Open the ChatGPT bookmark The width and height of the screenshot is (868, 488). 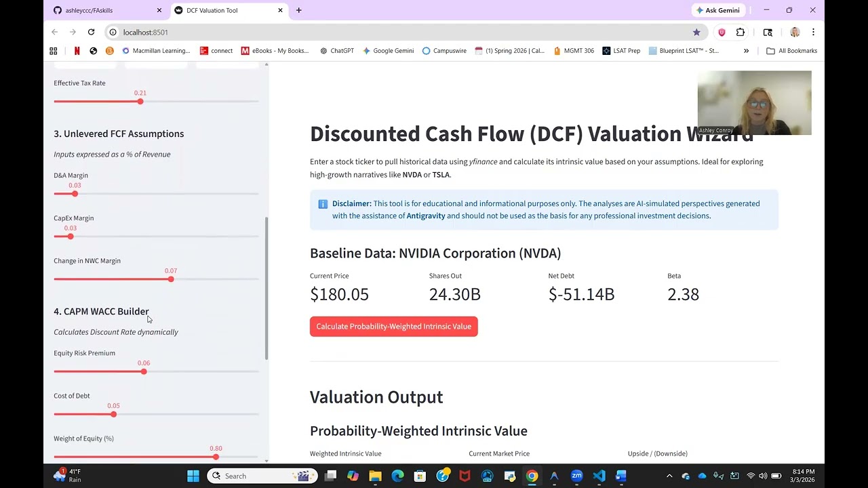[x=337, y=51]
